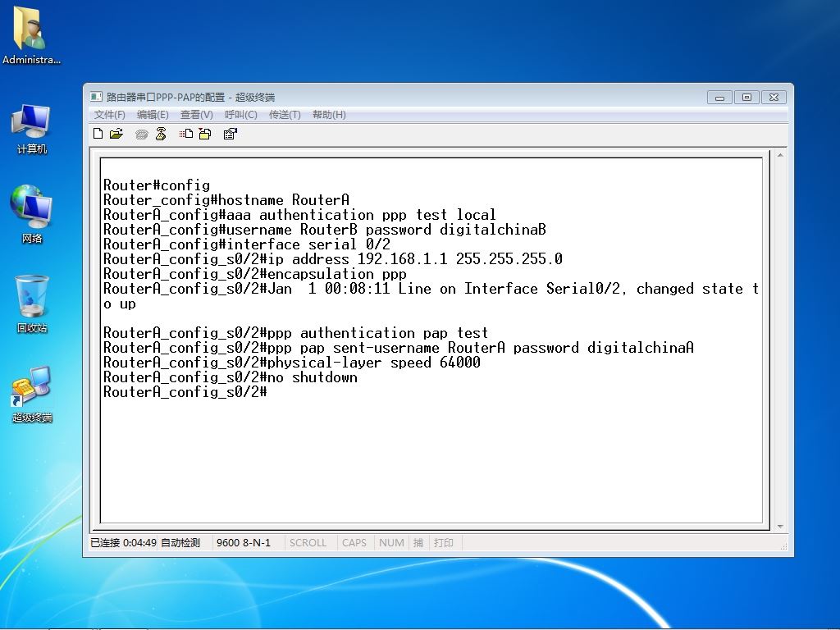Viewport: 840px width, 630px height.
Task: Click the scrollbar down arrow
Action: pos(781,527)
